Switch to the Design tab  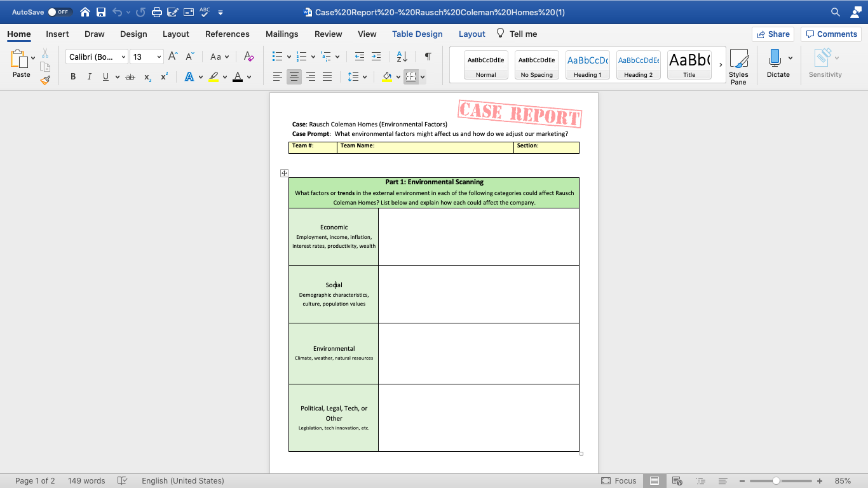[x=133, y=34]
